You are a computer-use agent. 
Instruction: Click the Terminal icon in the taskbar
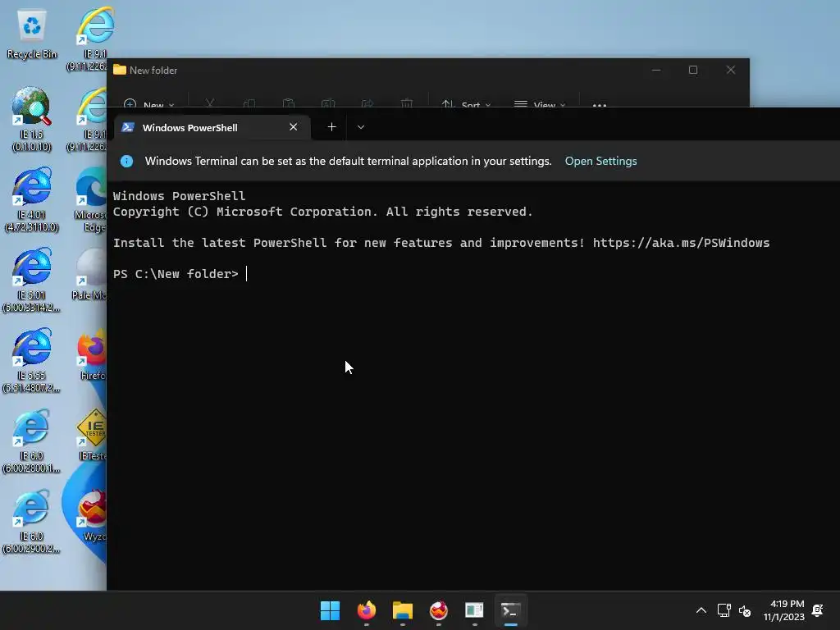510,610
